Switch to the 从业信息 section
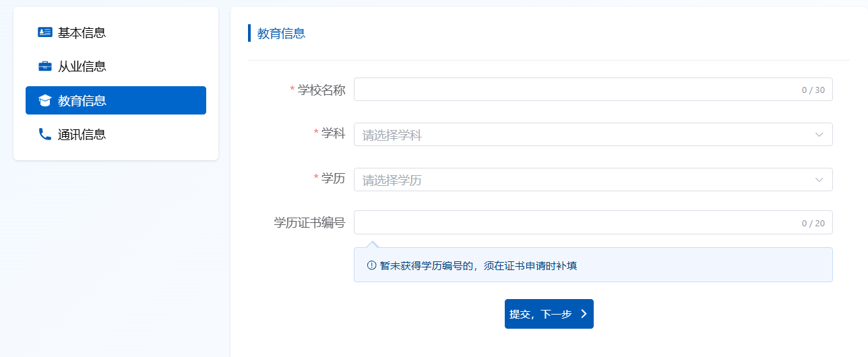Image resolution: width=868 pixels, height=357 pixels. click(82, 67)
